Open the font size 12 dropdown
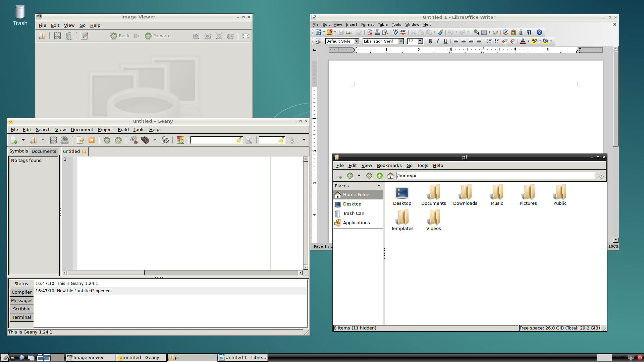 (420, 41)
